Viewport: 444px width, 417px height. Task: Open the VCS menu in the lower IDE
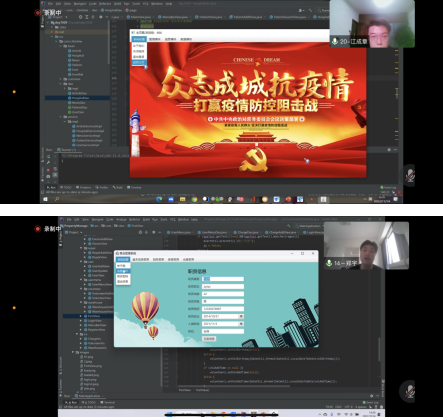173,220
